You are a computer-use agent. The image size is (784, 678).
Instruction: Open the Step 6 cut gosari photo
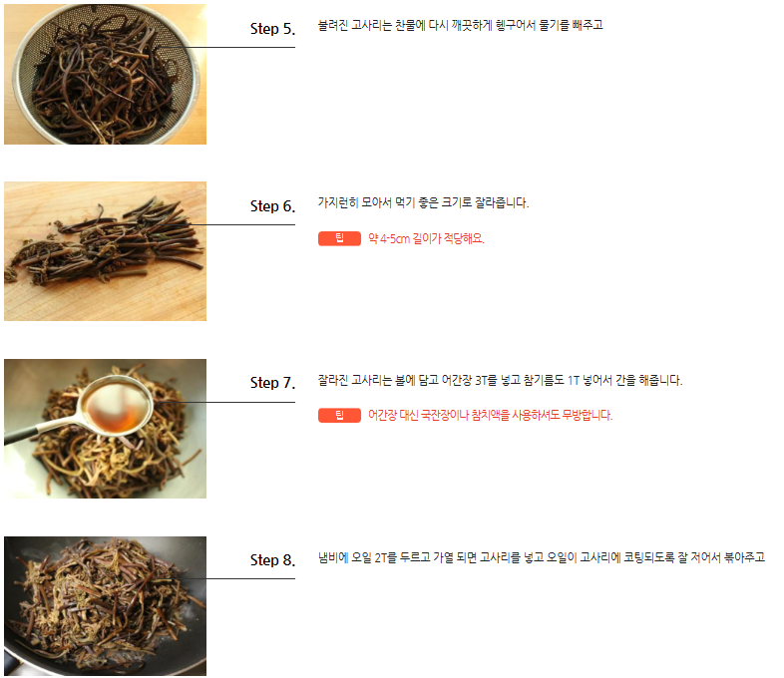pyautogui.click(x=105, y=251)
